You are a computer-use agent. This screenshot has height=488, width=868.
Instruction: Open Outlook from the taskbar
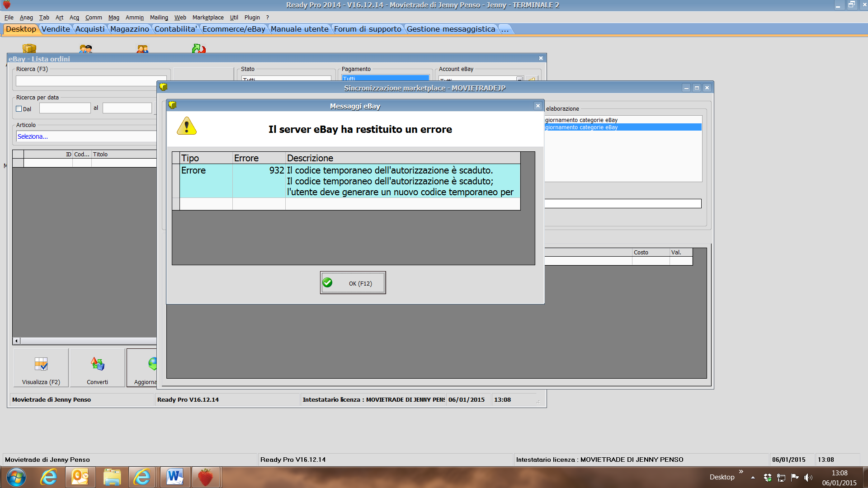coord(80,477)
